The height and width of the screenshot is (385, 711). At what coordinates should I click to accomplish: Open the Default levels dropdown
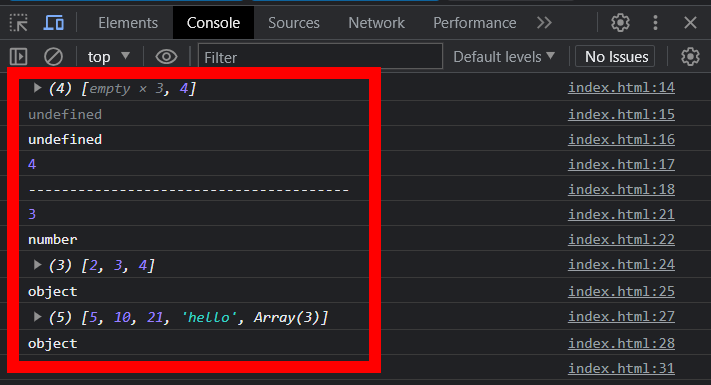tap(504, 57)
